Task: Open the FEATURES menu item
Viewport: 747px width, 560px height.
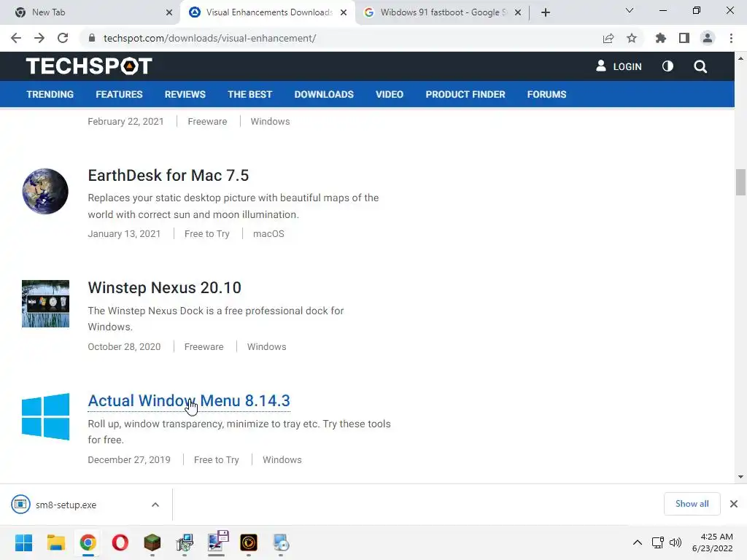Action: (x=119, y=94)
